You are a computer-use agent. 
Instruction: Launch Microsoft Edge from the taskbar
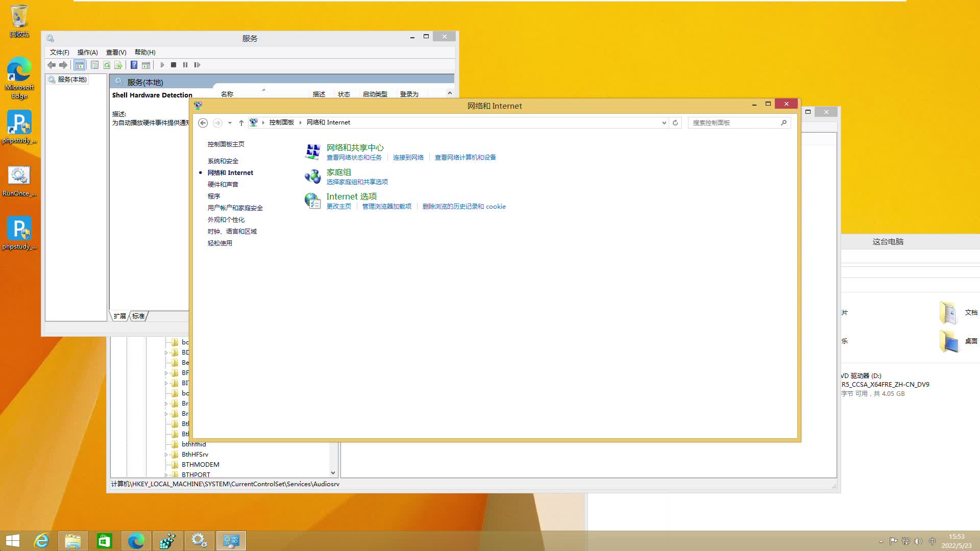pyautogui.click(x=136, y=540)
